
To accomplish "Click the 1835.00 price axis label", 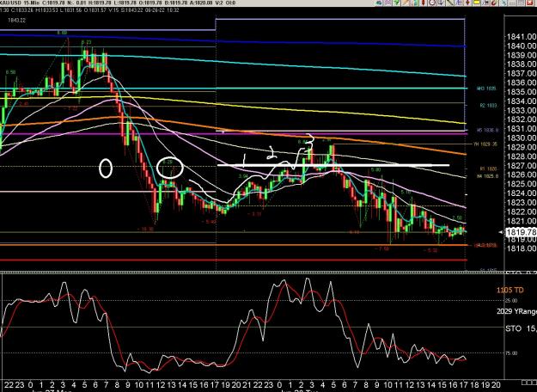I will tap(522, 92).
